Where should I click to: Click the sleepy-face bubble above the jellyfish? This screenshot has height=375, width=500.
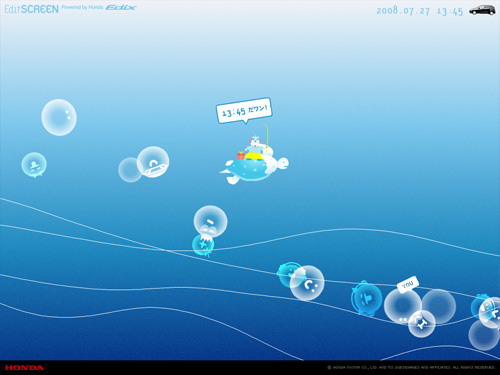pos(210,221)
